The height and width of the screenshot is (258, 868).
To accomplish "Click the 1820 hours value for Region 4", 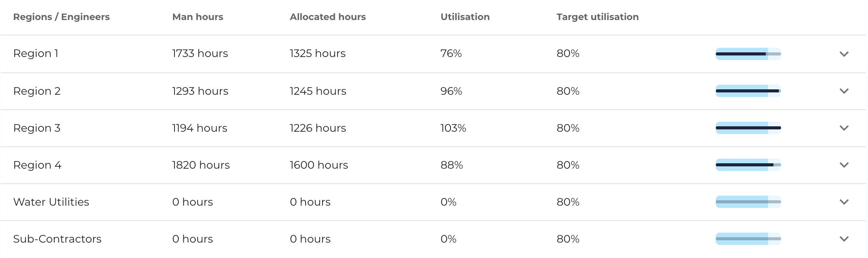I will [201, 165].
